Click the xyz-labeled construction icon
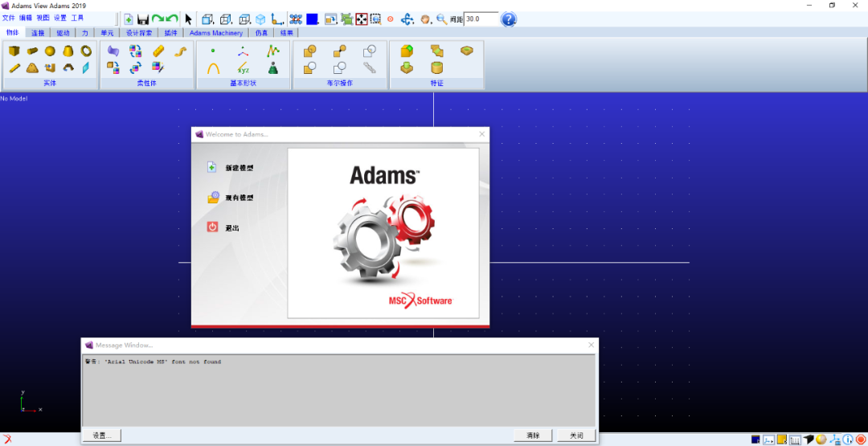868x446 pixels. (x=244, y=68)
